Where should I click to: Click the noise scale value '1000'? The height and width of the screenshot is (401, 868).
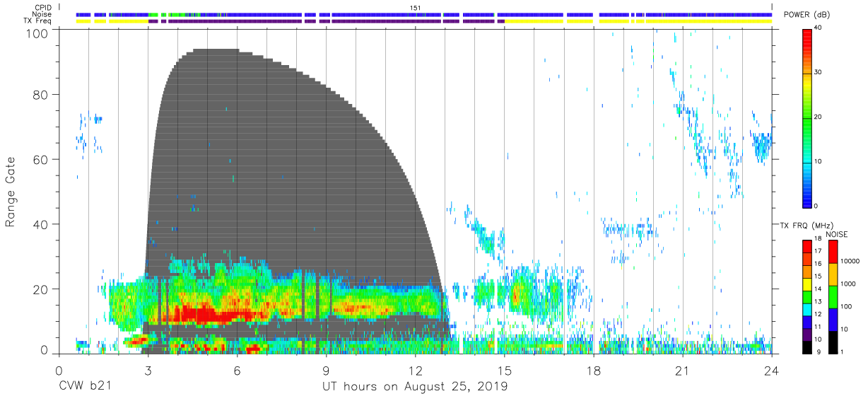[x=849, y=284]
